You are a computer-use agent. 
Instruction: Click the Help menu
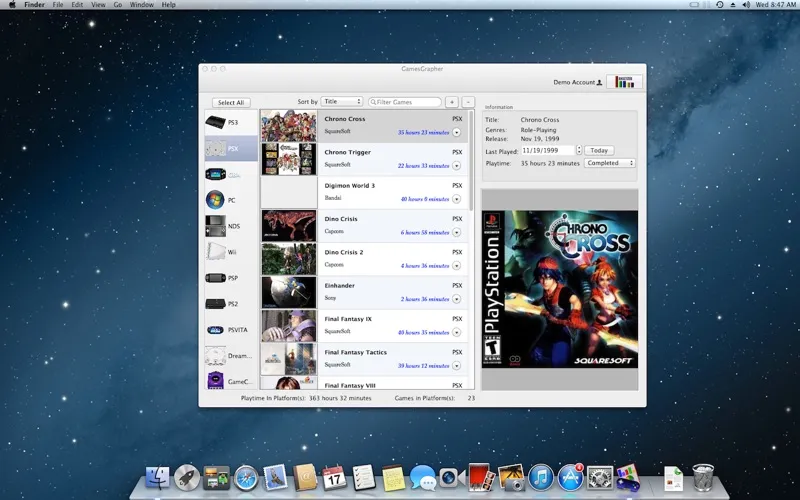coord(168,5)
